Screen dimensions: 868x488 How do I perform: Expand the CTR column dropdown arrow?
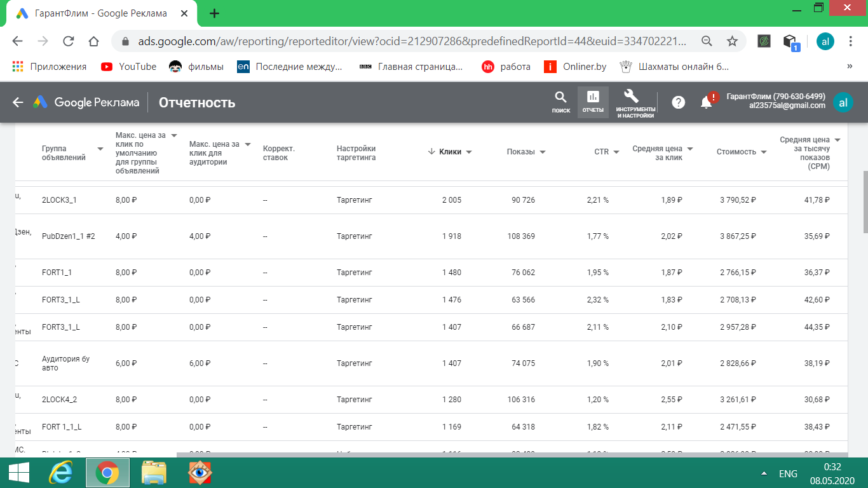click(616, 152)
